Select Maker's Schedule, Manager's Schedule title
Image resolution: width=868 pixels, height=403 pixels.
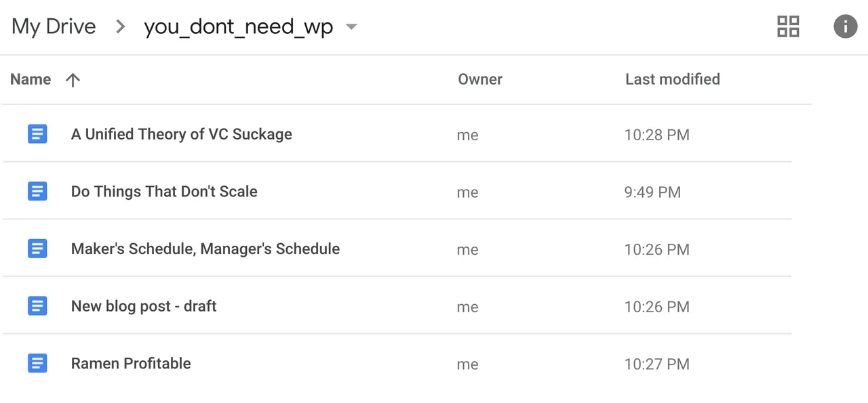(205, 249)
